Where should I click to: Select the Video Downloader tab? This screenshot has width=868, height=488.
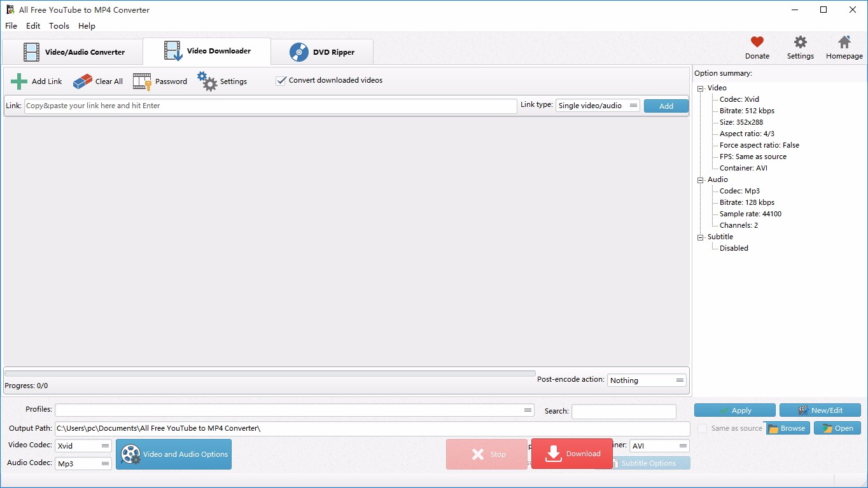tap(207, 51)
